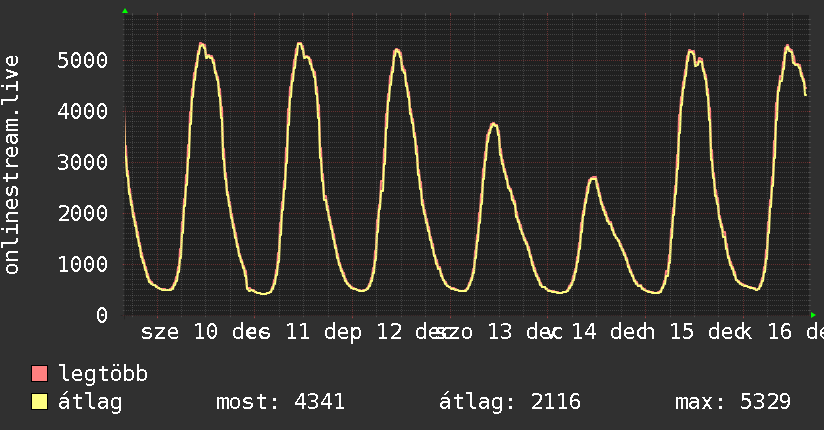The width and height of the screenshot is (824, 430).
Task: Click the 5000 y-axis label
Action: coord(83,60)
